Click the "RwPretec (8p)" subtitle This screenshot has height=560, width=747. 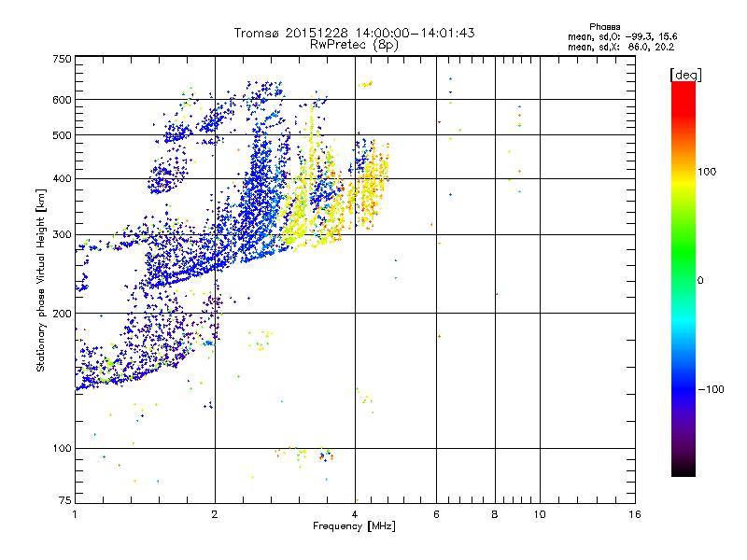click(x=354, y=45)
